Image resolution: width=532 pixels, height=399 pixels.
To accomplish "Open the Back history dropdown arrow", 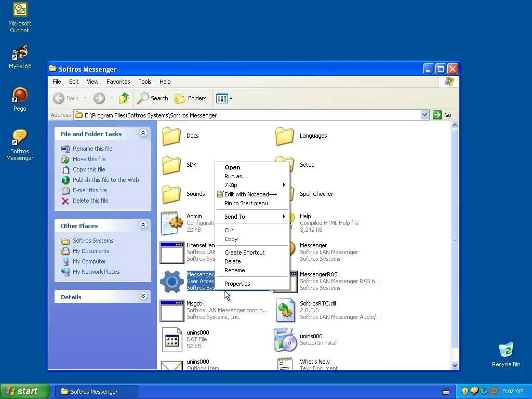I will coord(85,98).
